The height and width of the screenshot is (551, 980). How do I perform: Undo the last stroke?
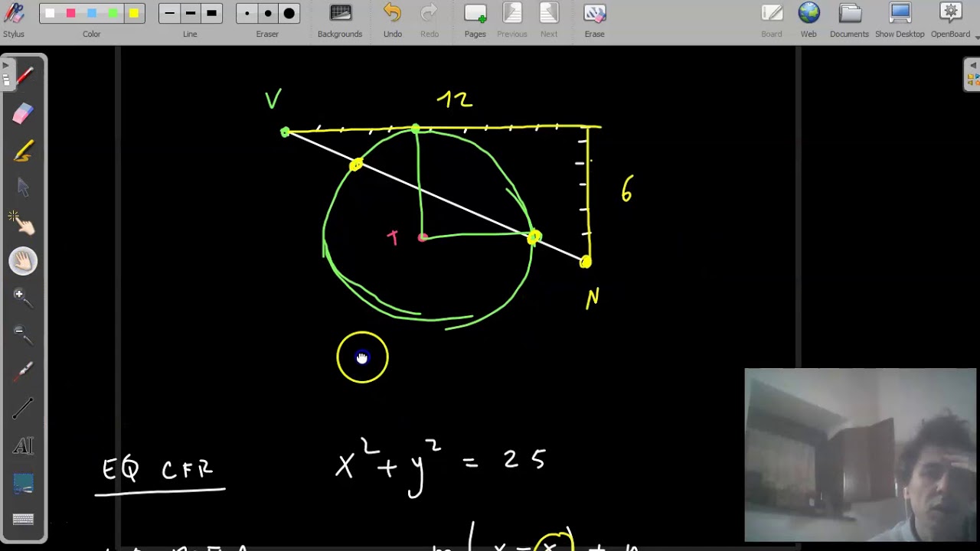[x=393, y=21]
